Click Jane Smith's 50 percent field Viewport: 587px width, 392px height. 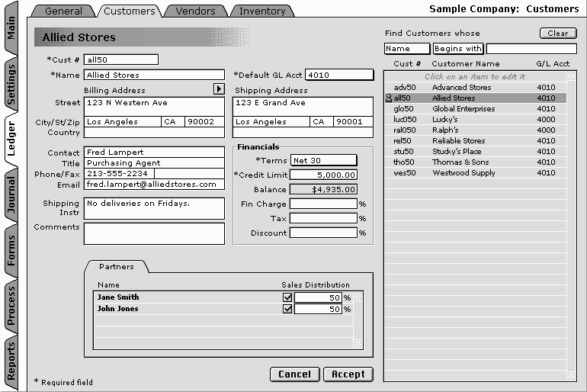coord(318,297)
